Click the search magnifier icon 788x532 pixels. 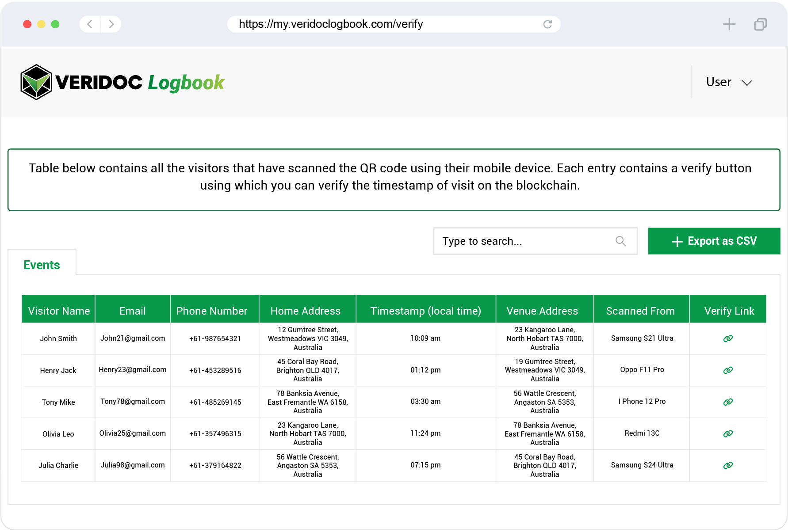pos(621,241)
